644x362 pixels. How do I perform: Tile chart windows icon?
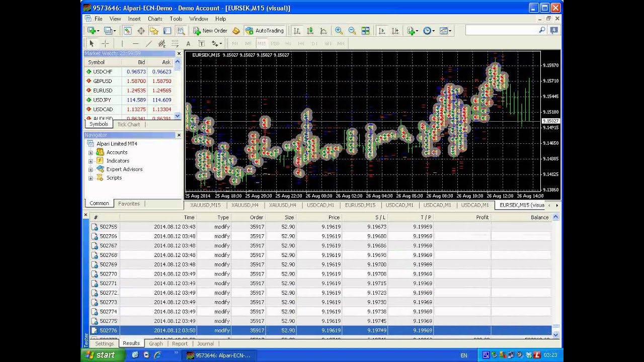pos(365,31)
